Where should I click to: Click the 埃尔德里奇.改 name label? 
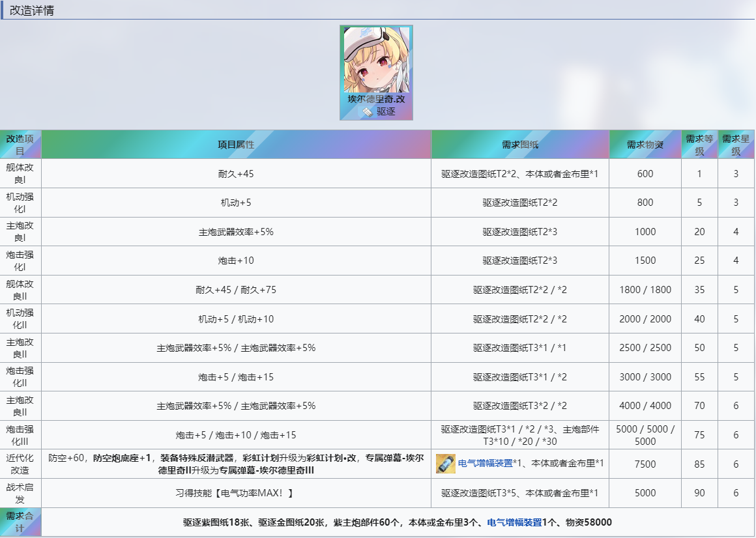pyautogui.click(x=377, y=99)
